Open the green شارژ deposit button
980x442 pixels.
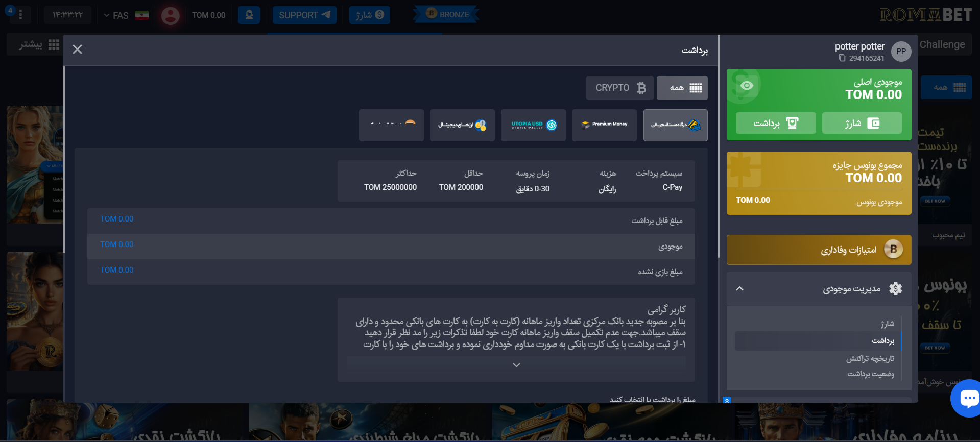point(862,123)
